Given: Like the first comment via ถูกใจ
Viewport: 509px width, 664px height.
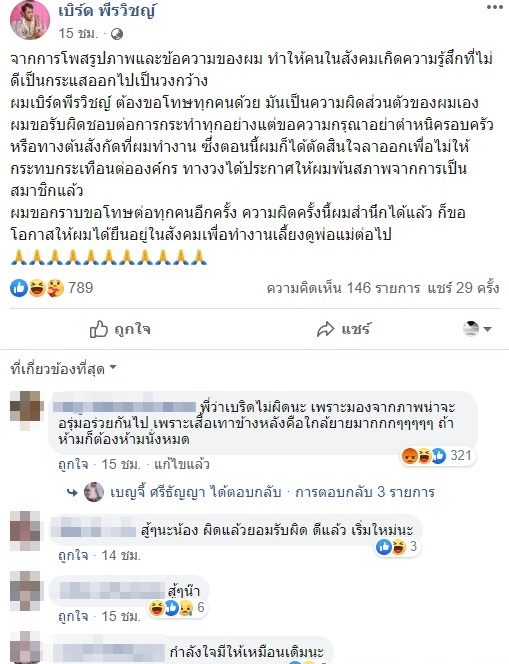Looking at the screenshot, I should pyautogui.click(x=73, y=465).
